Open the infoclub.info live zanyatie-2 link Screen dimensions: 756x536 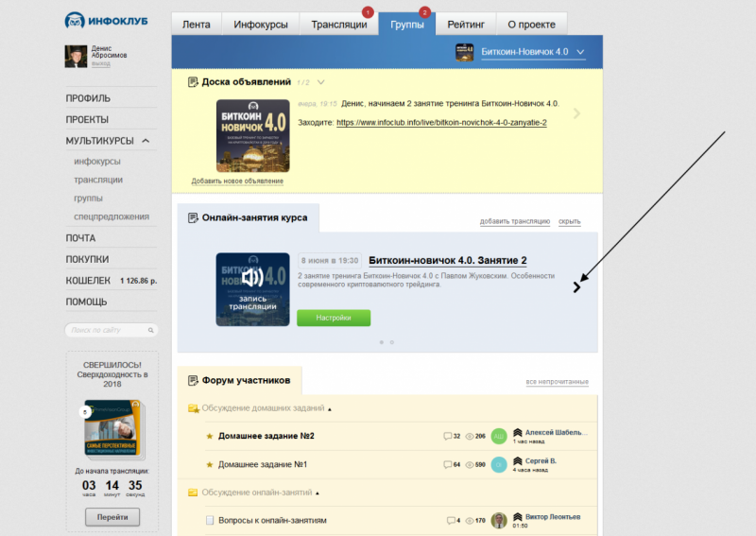tap(441, 123)
